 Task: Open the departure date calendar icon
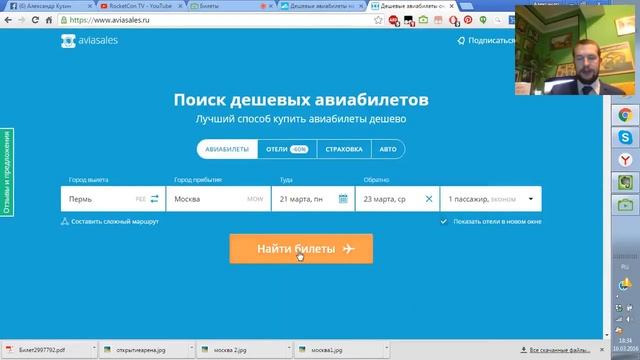click(343, 199)
